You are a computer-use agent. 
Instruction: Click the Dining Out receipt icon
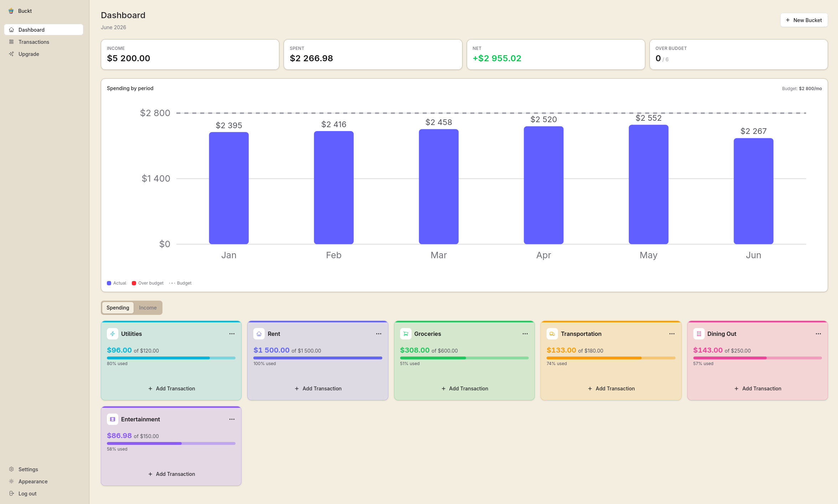point(699,334)
